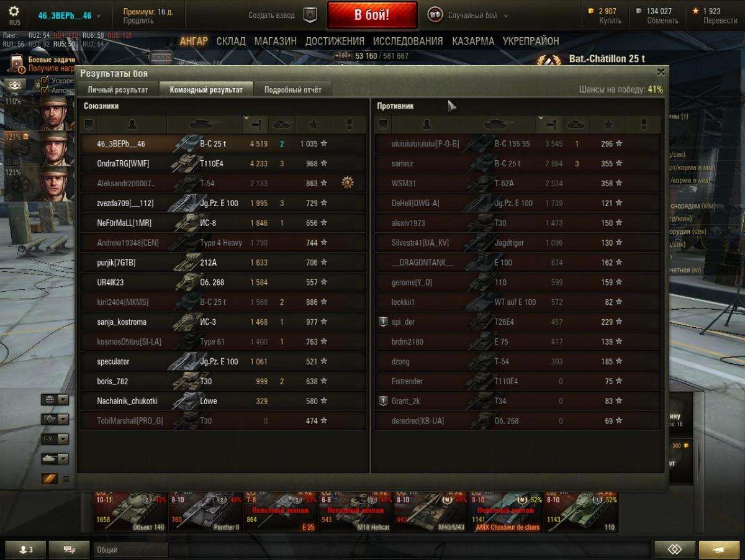
Task: Open the nation filter dropdown (globe)
Action: pyautogui.click(x=55, y=399)
